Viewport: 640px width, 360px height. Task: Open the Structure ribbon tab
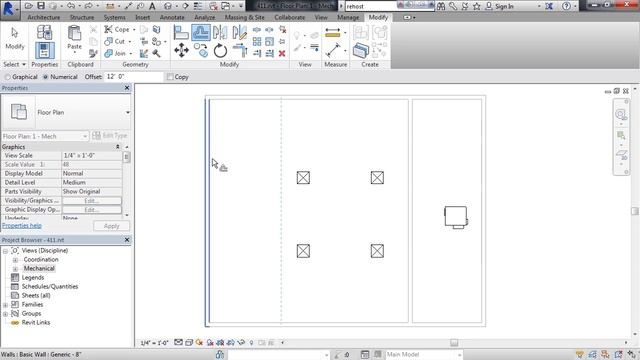[82, 18]
